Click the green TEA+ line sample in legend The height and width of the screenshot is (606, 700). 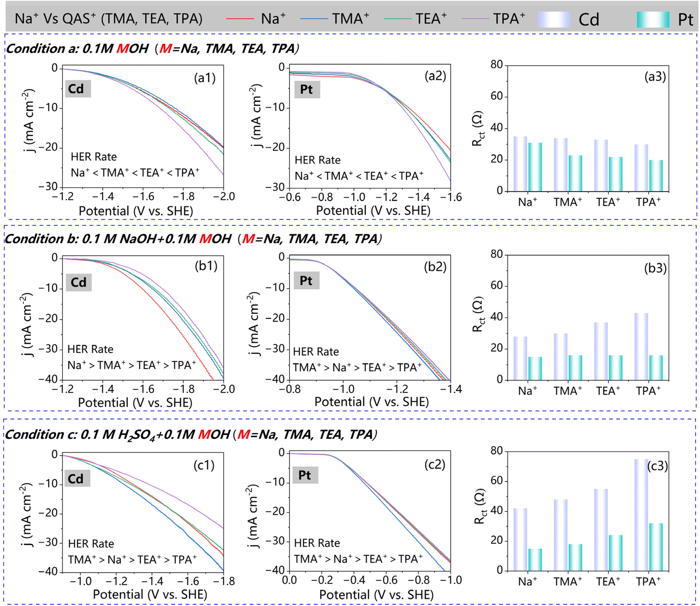click(x=398, y=18)
